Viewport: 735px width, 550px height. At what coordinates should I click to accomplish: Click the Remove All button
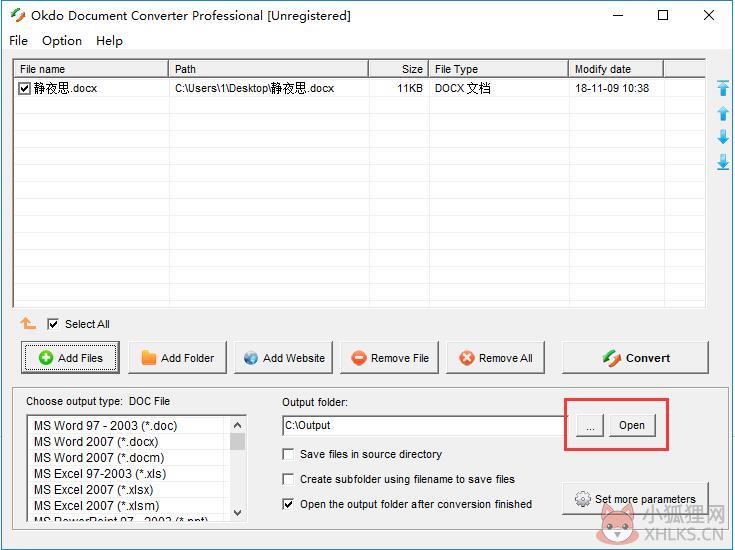click(495, 357)
